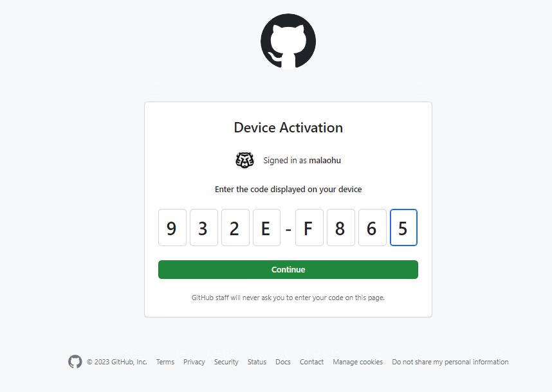Select the code box containing 8

(x=340, y=227)
